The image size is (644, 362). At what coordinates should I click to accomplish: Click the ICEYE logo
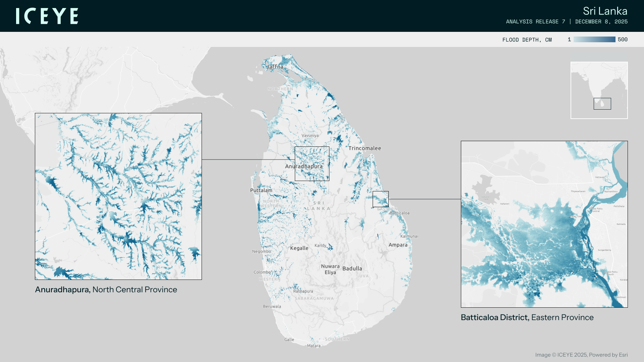(47, 16)
